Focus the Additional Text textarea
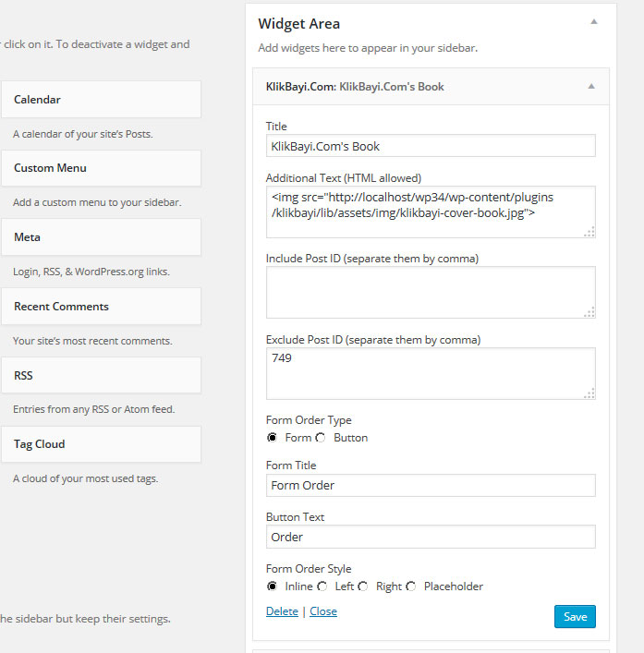Image resolution: width=644 pixels, height=653 pixels. tap(431, 212)
